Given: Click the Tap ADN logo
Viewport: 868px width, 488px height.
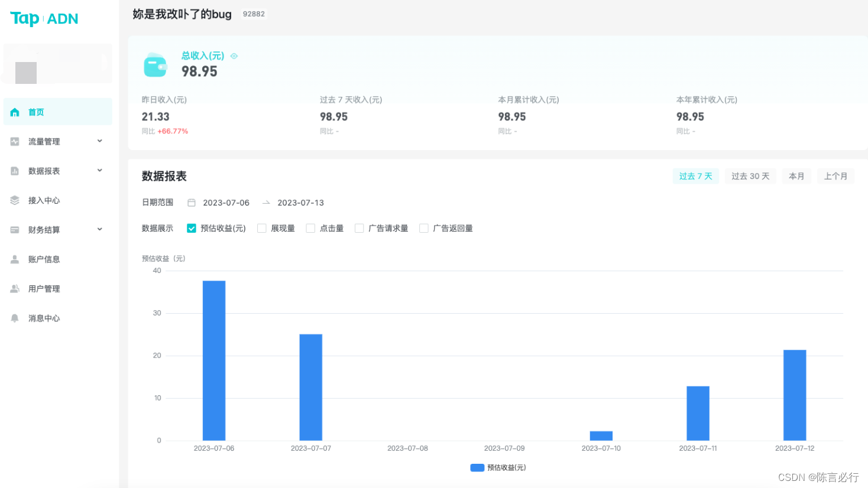Looking at the screenshot, I should coord(44,19).
